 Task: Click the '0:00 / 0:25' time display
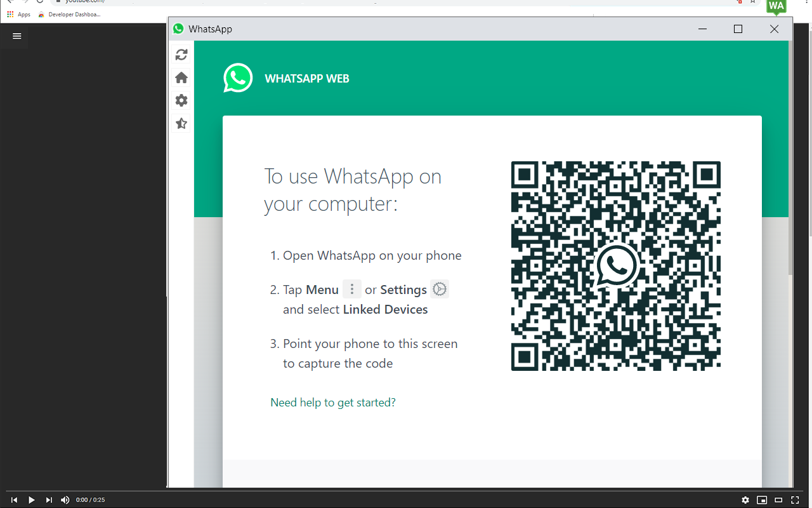(91, 500)
